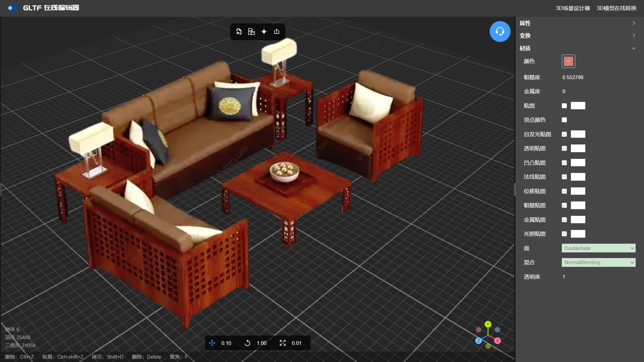The image size is (644, 362).
Task: Uncheck the 位移贴图 checkbox
Action: point(564,191)
